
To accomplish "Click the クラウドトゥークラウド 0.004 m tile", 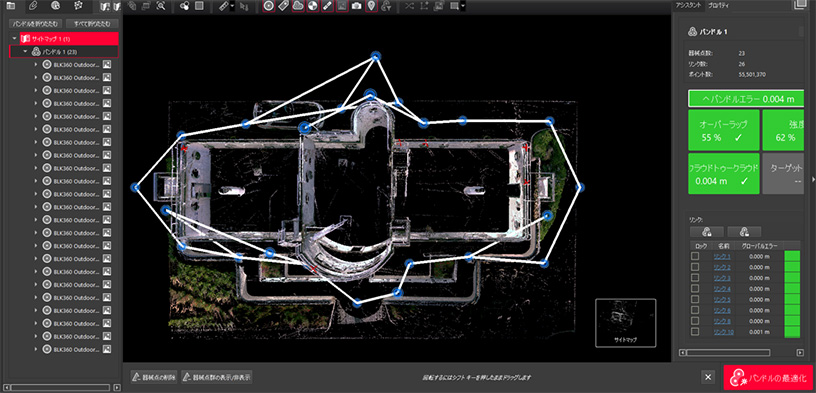I will tap(723, 175).
